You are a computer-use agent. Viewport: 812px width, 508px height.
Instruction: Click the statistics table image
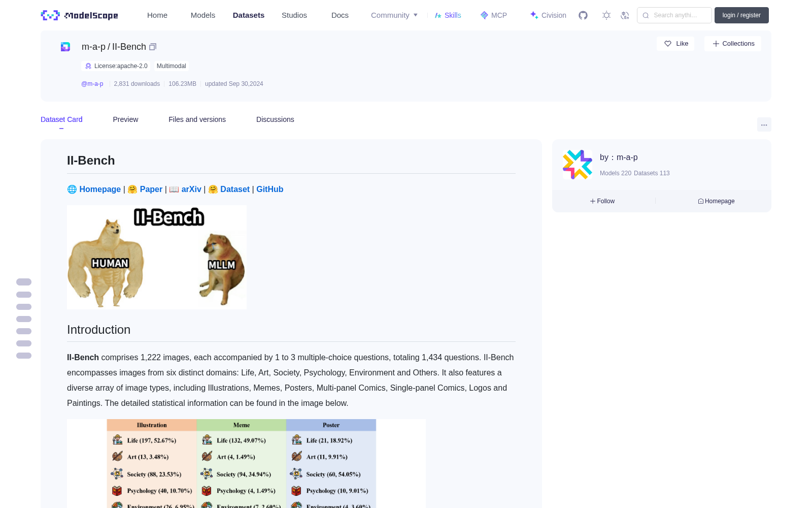click(246, 463)
